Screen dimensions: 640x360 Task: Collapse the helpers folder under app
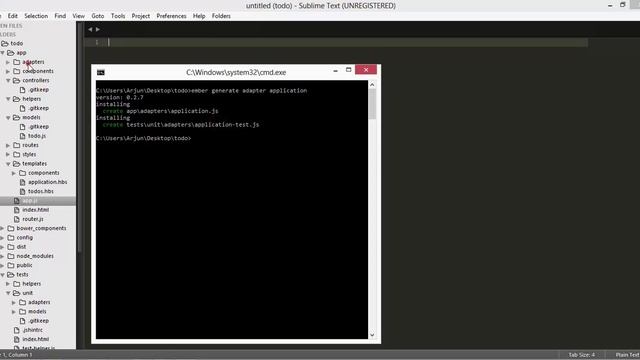(8, 99)
